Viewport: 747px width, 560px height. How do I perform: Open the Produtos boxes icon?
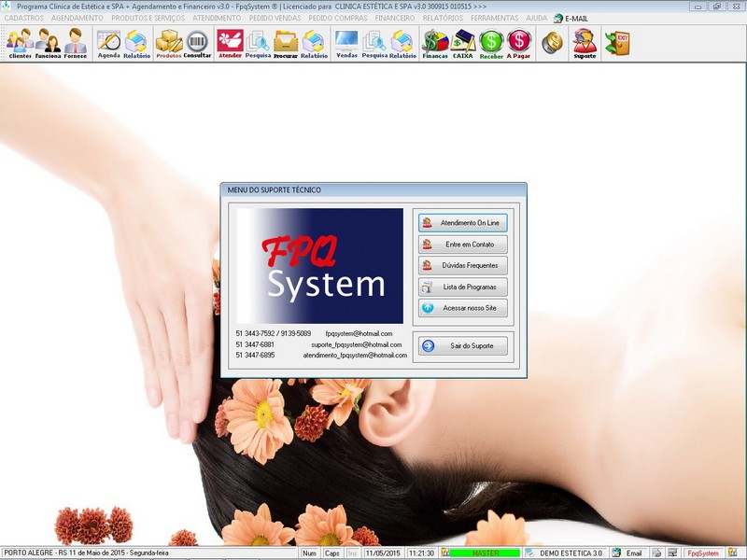coord(169,44)
